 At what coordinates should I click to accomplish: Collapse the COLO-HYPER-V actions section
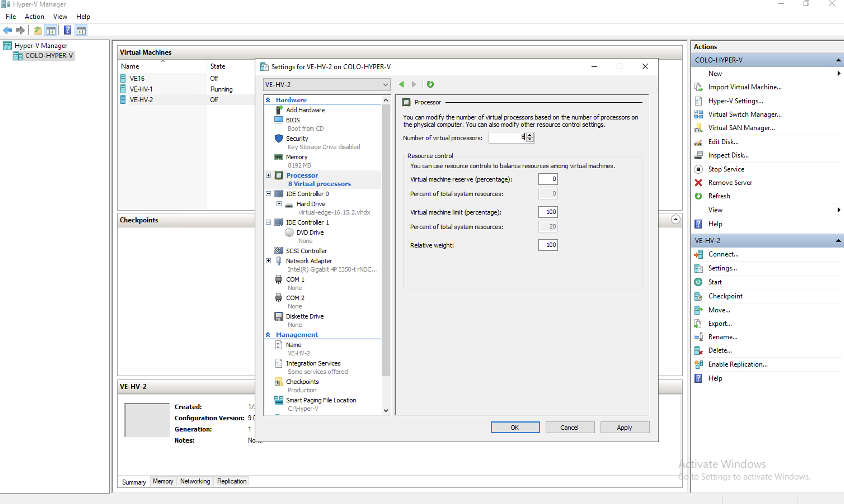click(838, 60)
